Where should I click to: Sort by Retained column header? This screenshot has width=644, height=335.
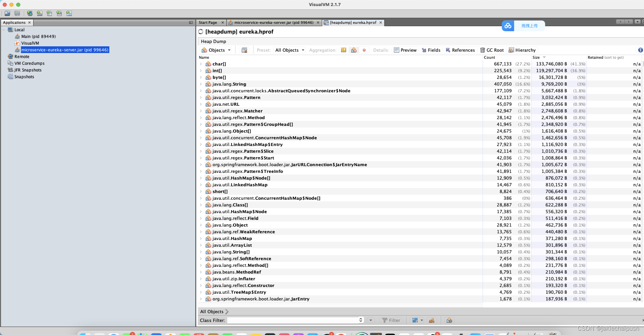point(614,57)
